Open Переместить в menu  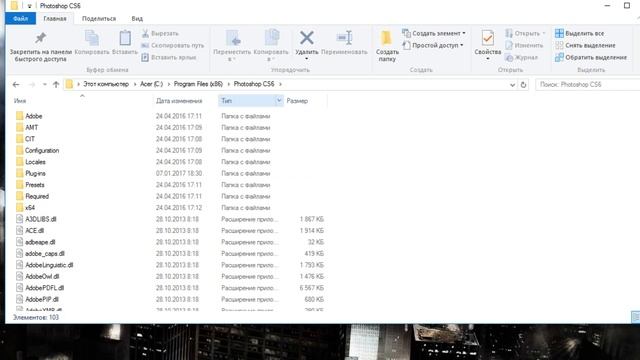tap(232, 46)
